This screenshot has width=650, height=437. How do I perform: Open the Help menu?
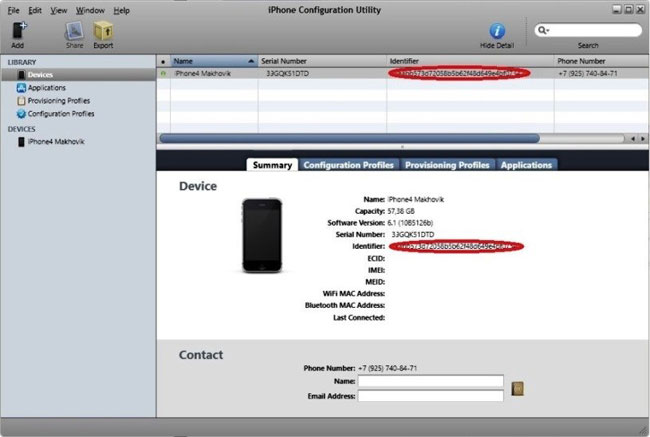[121, 10]
